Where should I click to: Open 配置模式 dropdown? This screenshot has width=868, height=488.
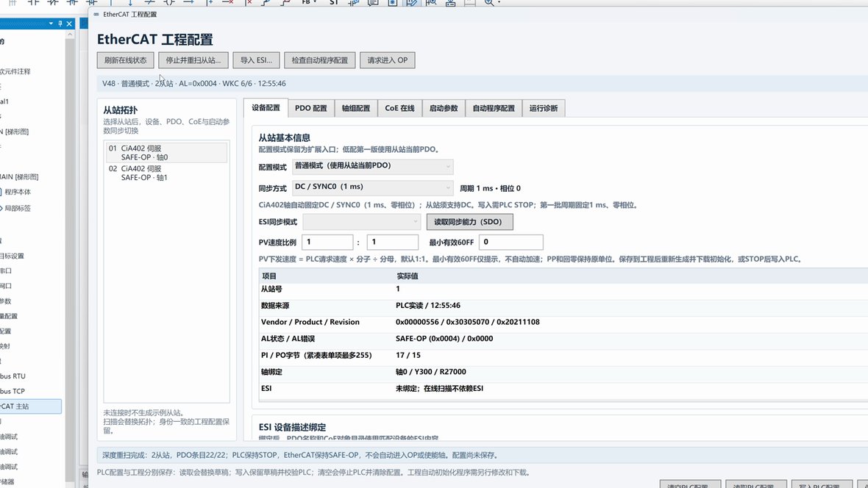(x=372, y=166)
